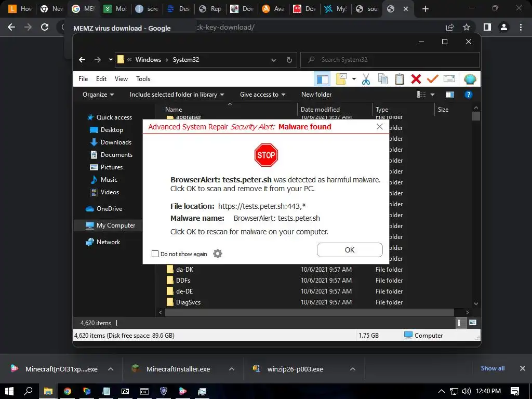This screenshot has width=532, height=399.
Task: Open the Edit menu in Explorer
Action: [101, 79]
